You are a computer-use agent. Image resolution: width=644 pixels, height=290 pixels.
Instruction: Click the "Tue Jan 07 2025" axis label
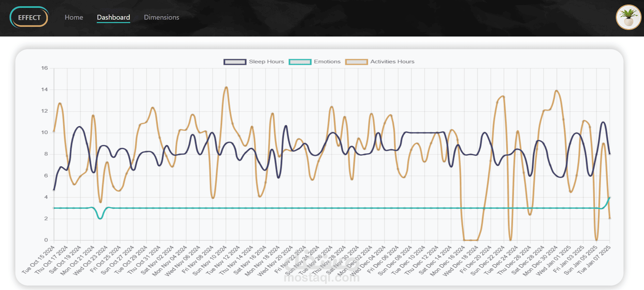point(594,259)
